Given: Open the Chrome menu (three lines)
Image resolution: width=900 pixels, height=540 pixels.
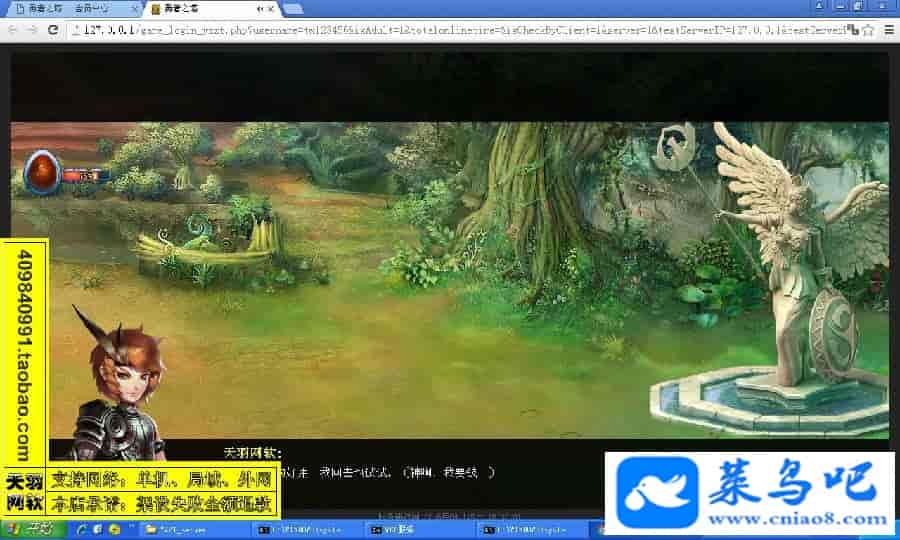Looking at the screenshot, I should click(889, 30).
